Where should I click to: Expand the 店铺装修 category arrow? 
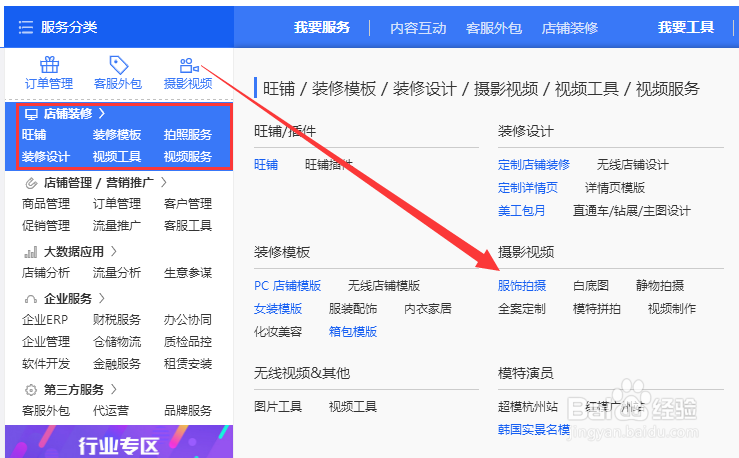[x=102, y=114]
